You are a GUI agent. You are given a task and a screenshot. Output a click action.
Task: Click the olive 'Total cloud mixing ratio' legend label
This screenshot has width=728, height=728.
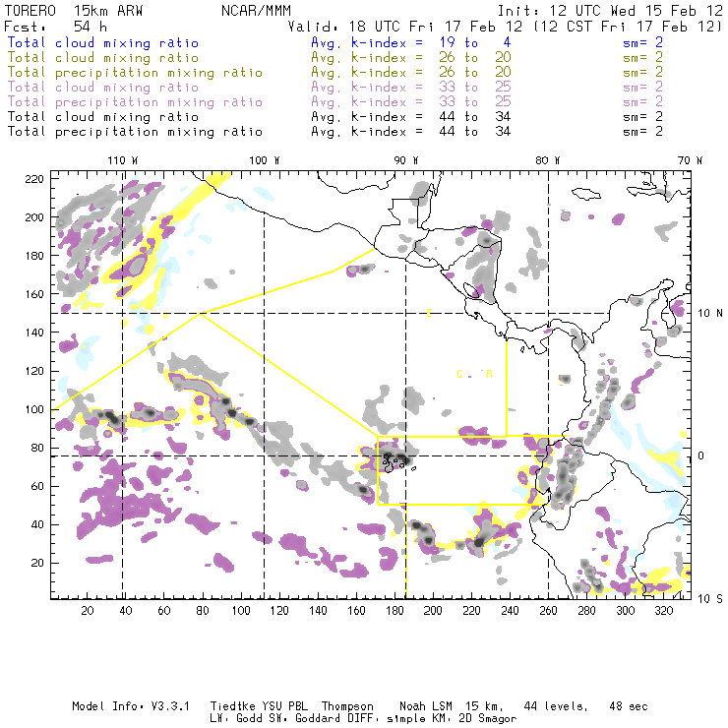pyautogui.click(x=103, y=58)
